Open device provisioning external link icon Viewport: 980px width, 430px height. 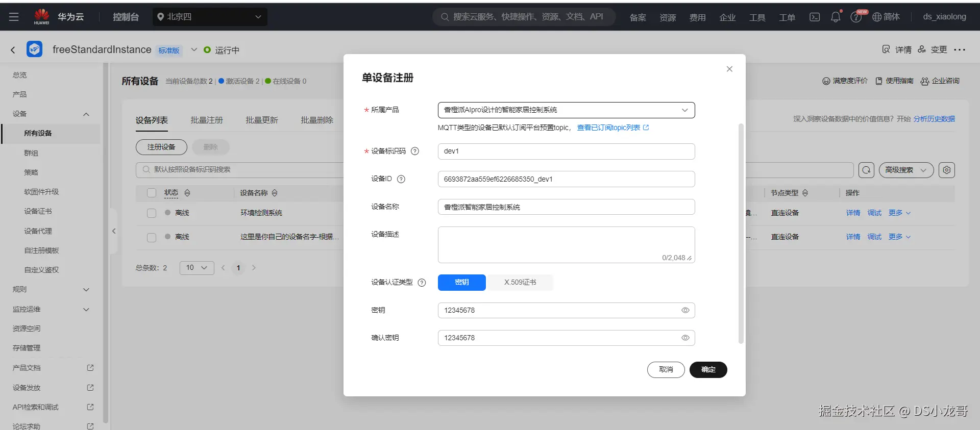point(90,388)
